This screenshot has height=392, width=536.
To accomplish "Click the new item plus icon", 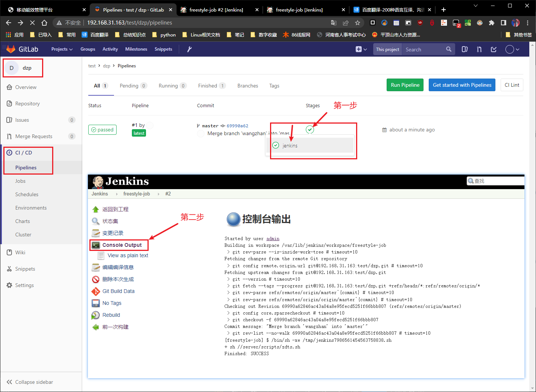I will click(x=358, y=49).
